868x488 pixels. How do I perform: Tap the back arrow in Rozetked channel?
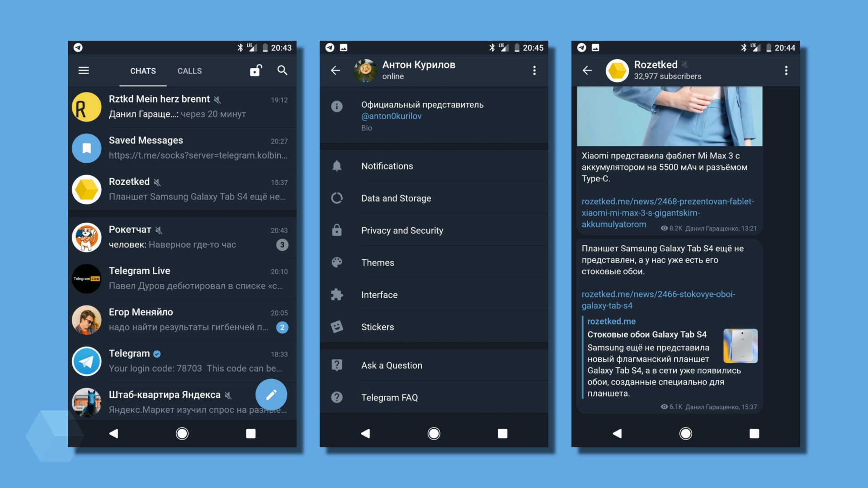point(587,70)
